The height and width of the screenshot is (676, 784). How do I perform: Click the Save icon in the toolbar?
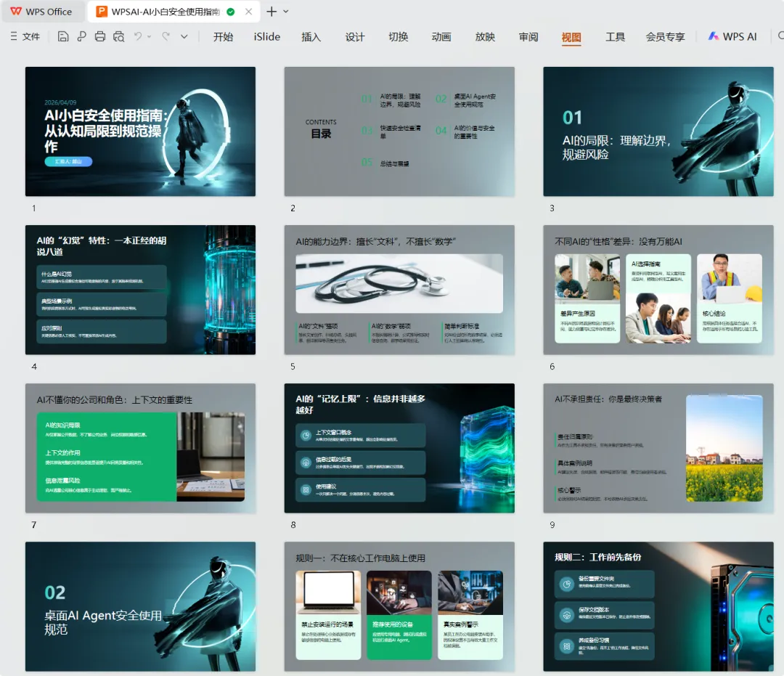[63, 36]
